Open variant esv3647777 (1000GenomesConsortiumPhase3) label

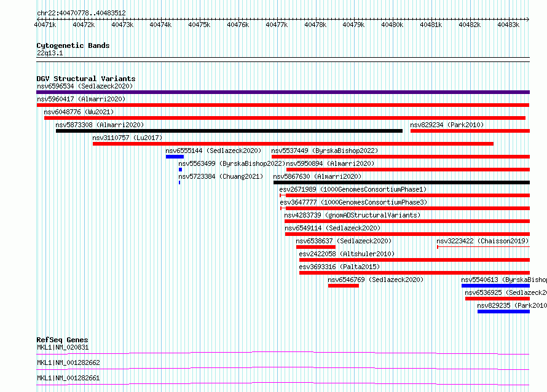click(x=353, y=202)
